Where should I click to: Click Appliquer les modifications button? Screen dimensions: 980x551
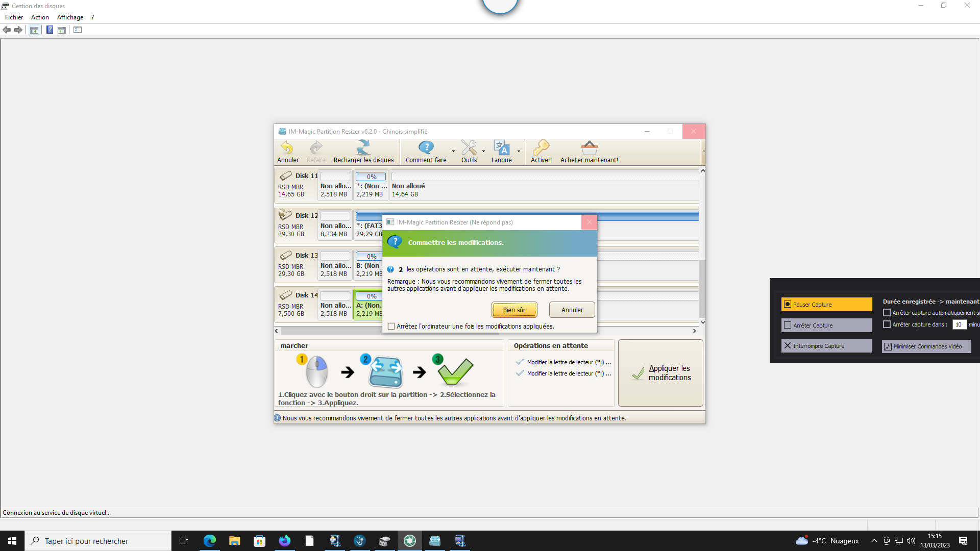coord(660,373)
